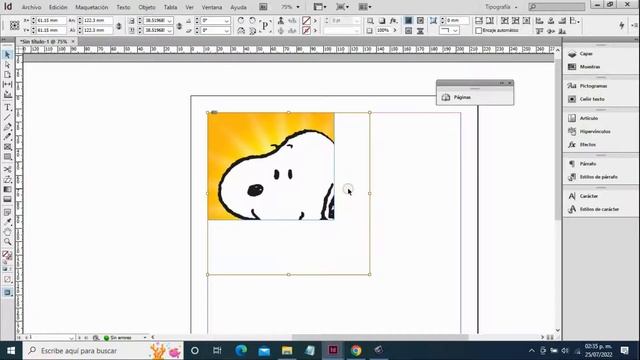This screenshot has width=640, height=360.
Task: Click the rotate 90° counterclockwise icon
Action: click(252, 20)
